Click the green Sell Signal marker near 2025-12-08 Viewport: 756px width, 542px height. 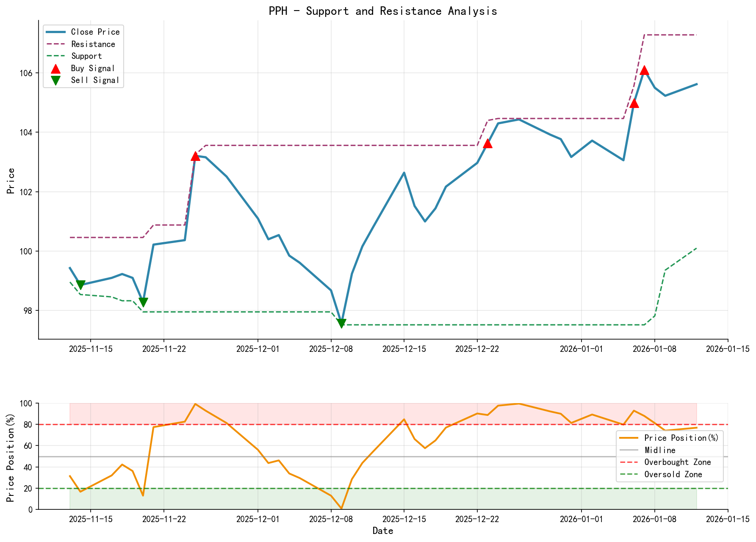coord(341,324)
